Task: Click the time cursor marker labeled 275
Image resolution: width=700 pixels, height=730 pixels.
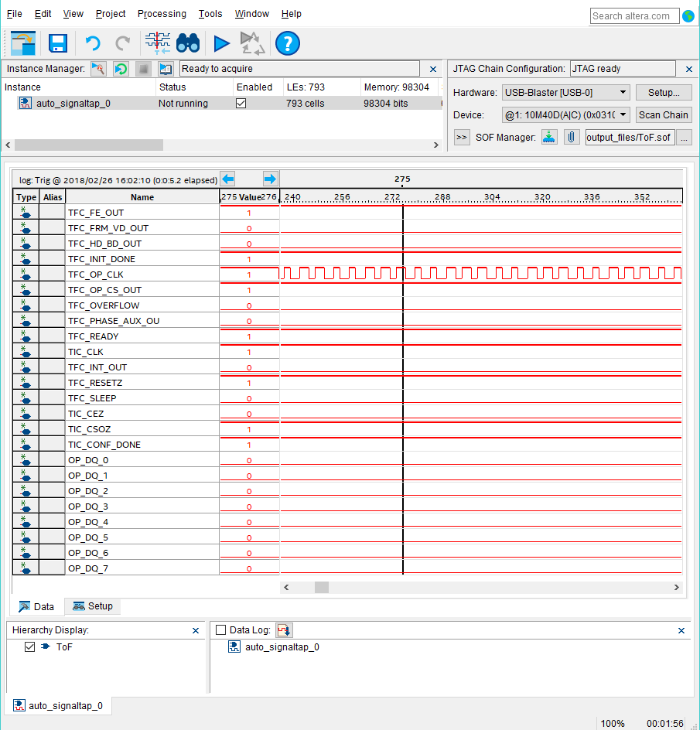Action: click(x=402, y=179)
